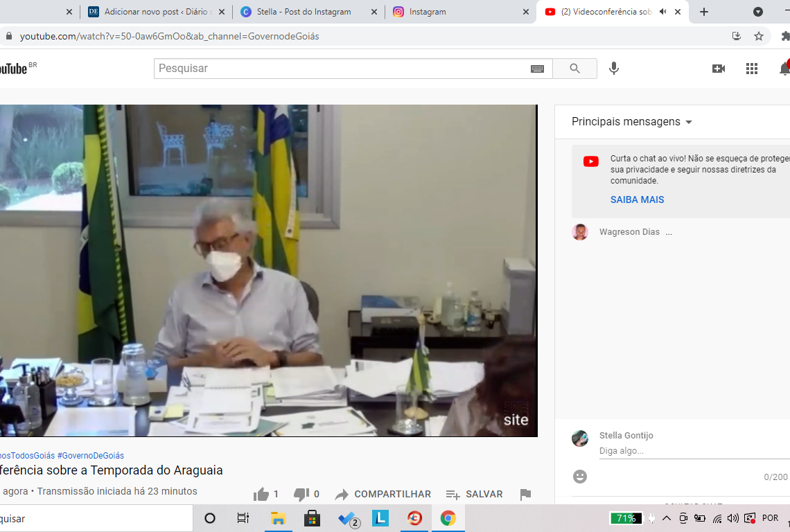Close the Videoconferência YouTube tab
This screenshot has width=790, height=532.
click(x=678, y=12)
